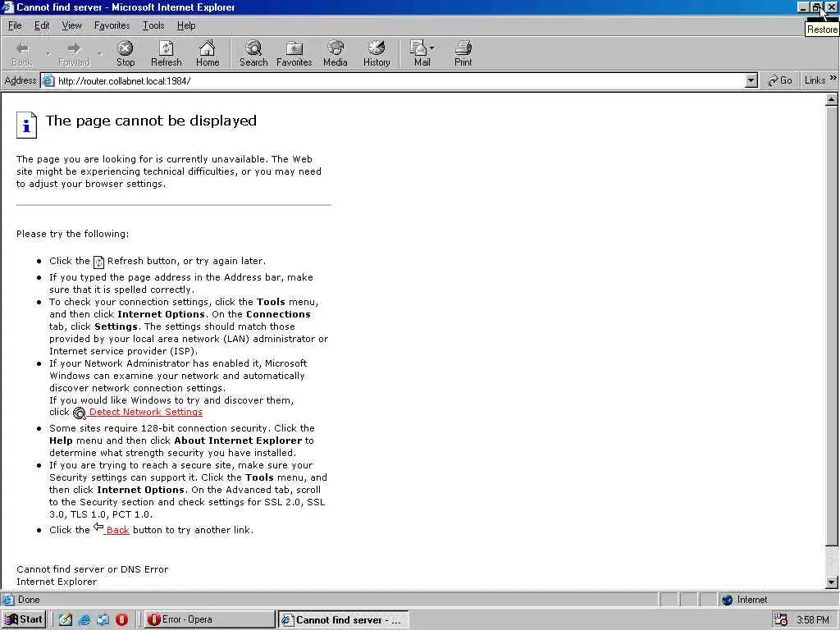Show the browsing History pane
Image resolution: width=840 pixels, height=630 pixels.
(377, 53)
